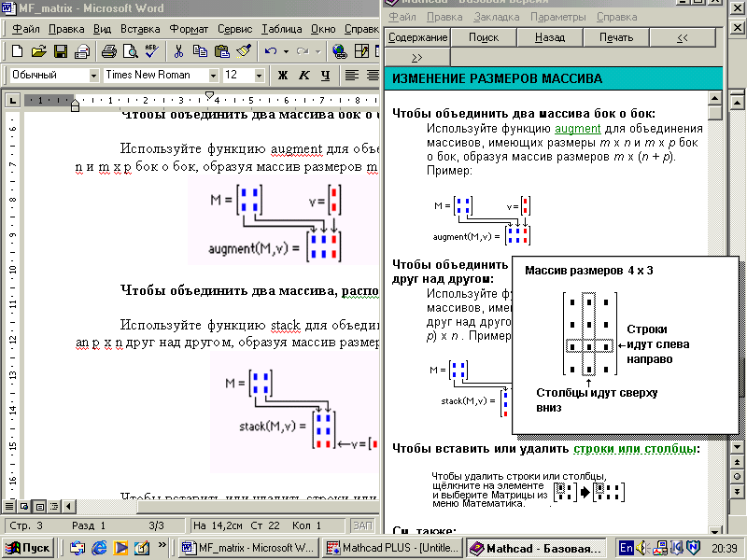The image size is (747, 560).
Task: Click the Norton shield tray icon
Action: (693, 547)
